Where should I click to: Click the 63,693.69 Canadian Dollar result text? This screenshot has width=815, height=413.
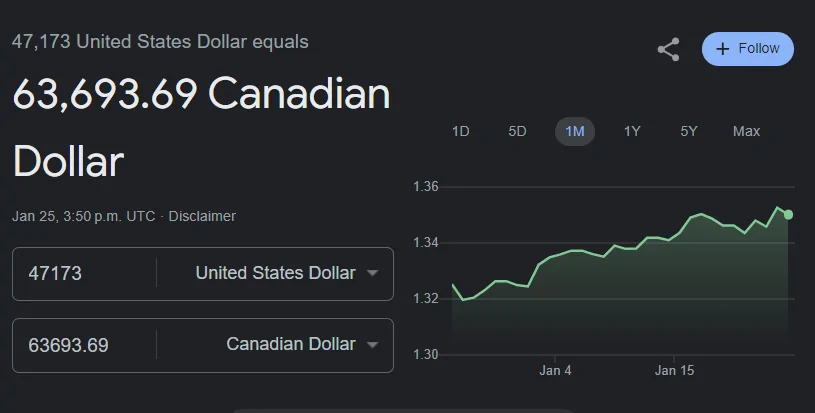click(201, 127)
